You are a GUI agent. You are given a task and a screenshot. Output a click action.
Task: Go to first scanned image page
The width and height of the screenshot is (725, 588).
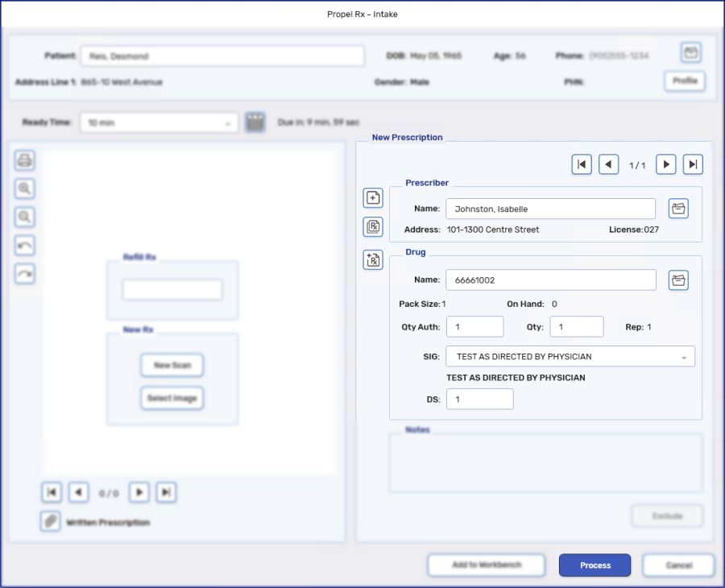coord(52,492)
